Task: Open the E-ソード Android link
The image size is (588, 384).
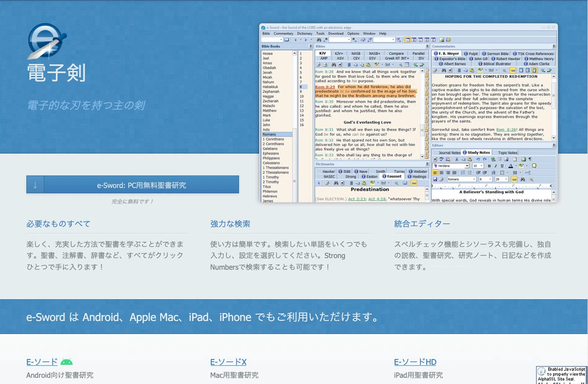Action: point(42,362)
